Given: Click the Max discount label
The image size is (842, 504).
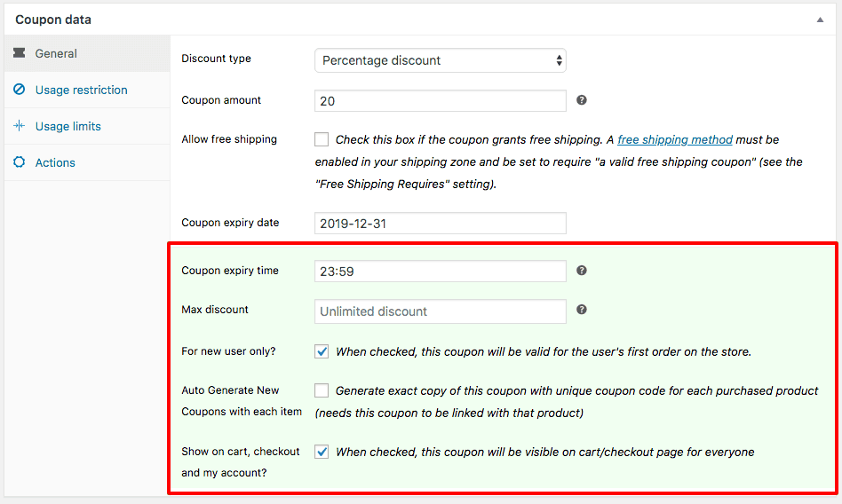Looking at the screenshot, I should (x=215, y=310).
